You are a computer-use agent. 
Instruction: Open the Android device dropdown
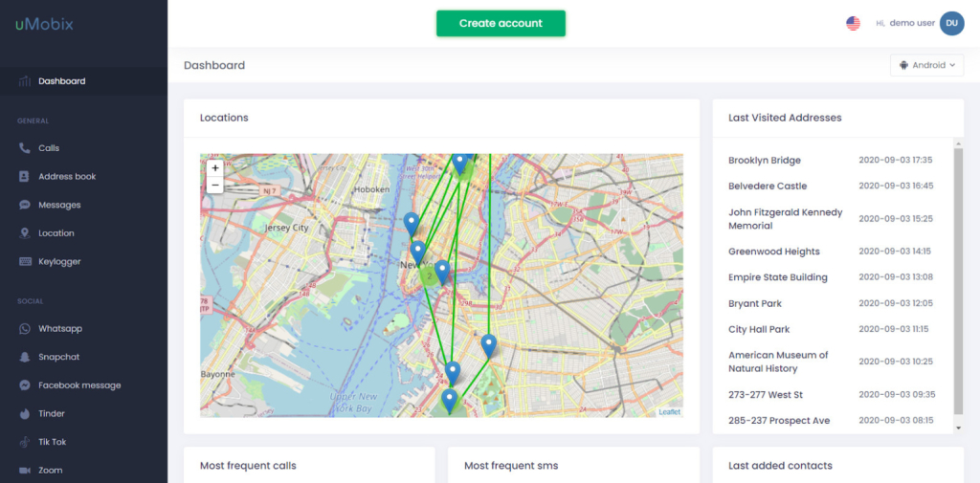pyautogui.click(x=926, y=65)
